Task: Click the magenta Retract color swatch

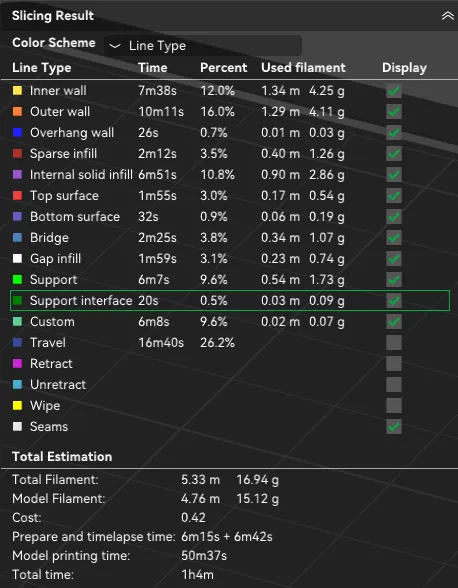Action: click(x=17, y=363)
